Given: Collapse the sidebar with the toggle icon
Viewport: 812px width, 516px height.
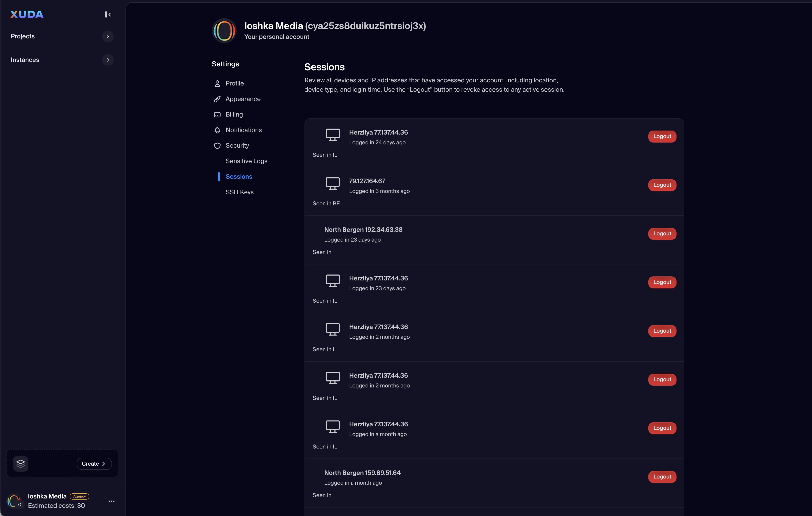Looking at the screenshot, I should (107, 14).
